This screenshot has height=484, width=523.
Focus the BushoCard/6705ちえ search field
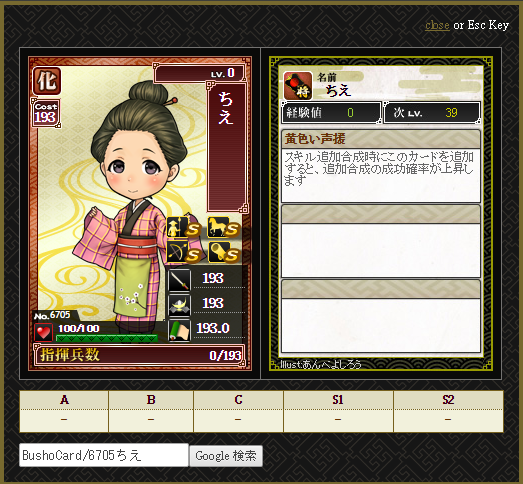click(x=104, y=455)
